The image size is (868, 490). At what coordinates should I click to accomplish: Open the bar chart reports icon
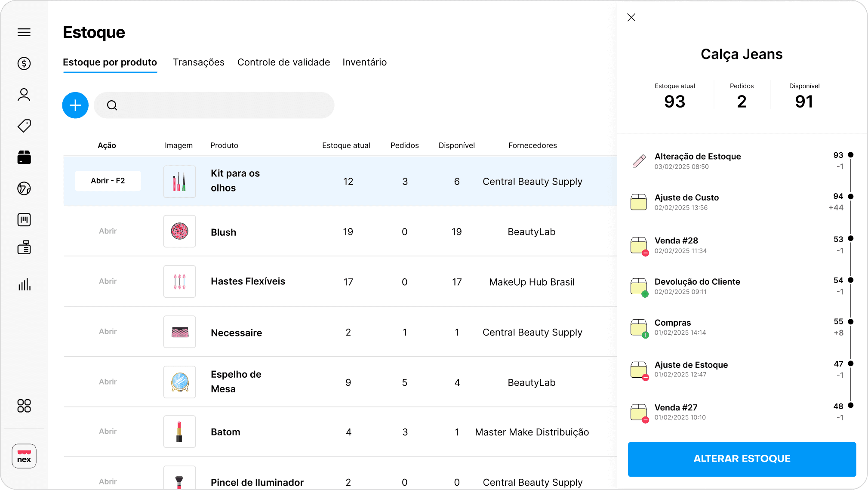coord(24,284)
